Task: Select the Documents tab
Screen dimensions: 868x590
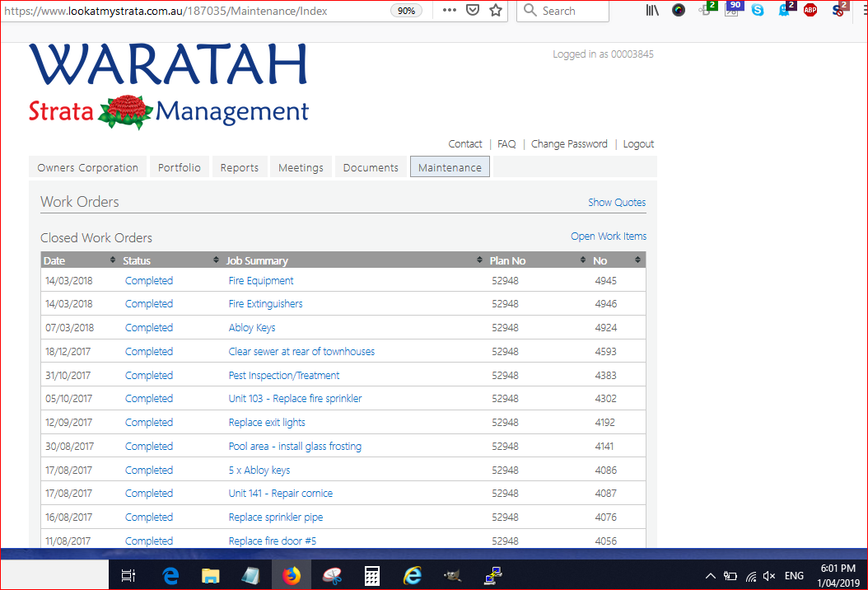Action: pyautogui.click(x=371, y=167)
